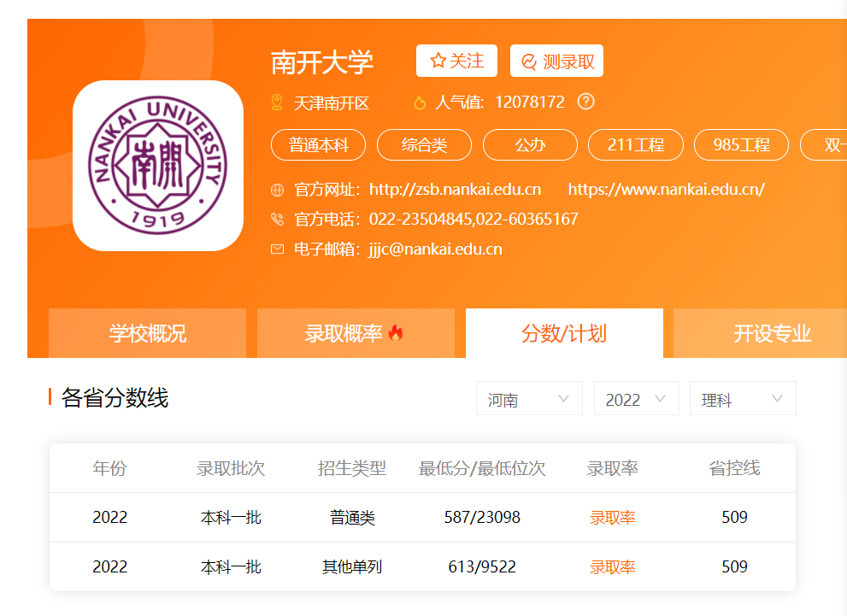Image resolution: width=847 pixels, height=616 pixels.
Task: Click the location pin icon beside 天津南开区
Action: [277, 103]
